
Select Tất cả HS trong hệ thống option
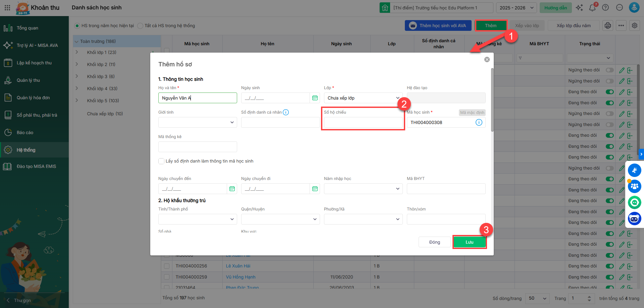pos(141,26)
